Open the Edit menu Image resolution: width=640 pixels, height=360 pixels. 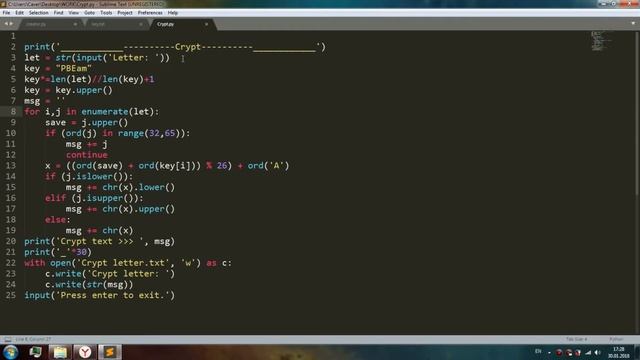[19, 13]
